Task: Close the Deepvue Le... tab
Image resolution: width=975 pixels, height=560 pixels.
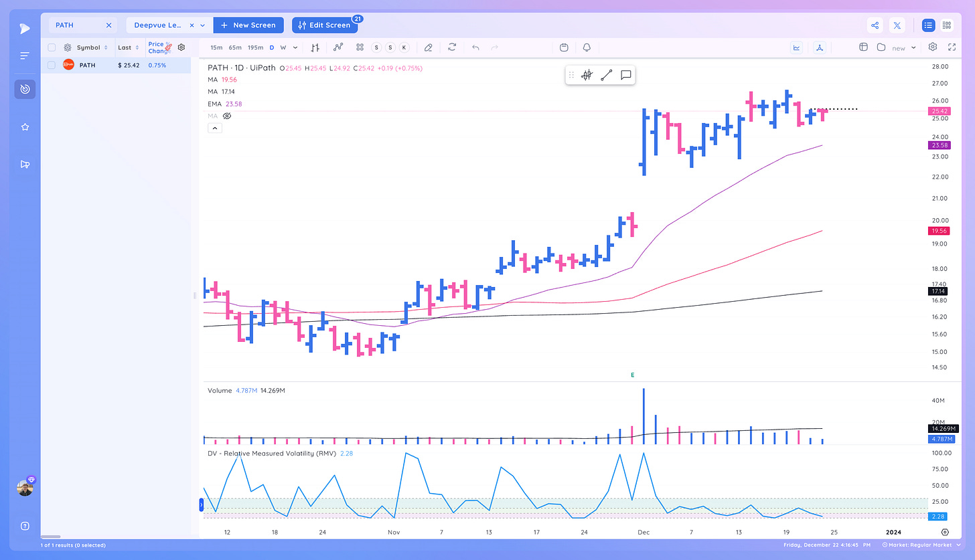Action: click(x=192, y=25)
